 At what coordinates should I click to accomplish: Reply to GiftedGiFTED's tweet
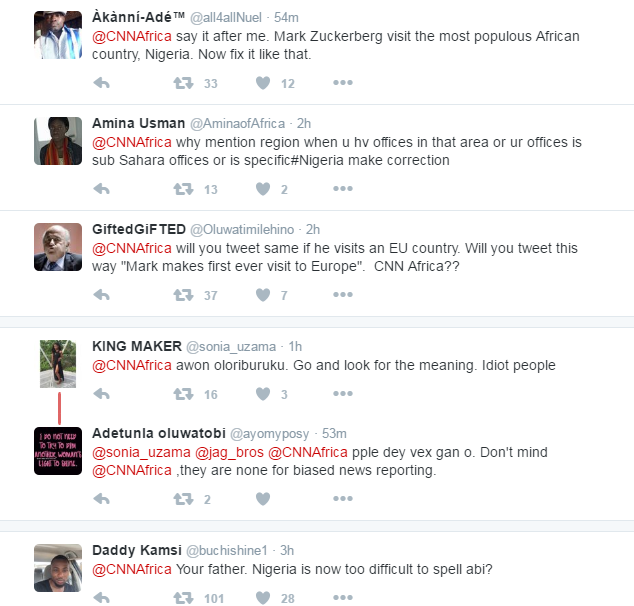[x=101, y=295]
